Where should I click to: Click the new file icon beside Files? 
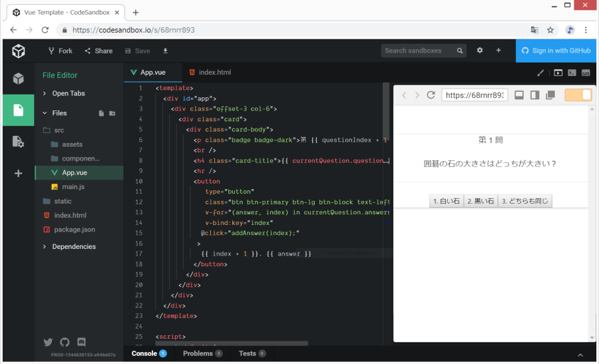click(101, 113)
